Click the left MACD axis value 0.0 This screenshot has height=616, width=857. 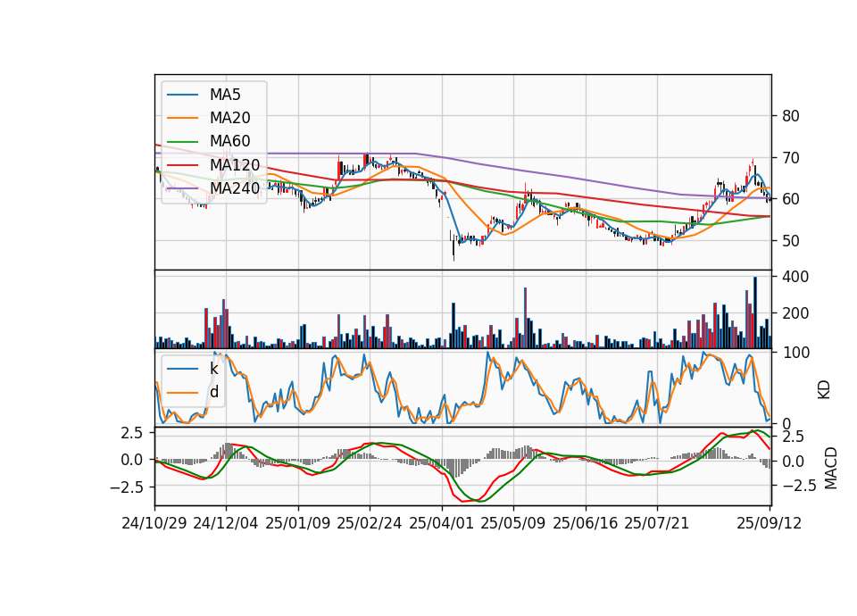(x=132, y=460)
